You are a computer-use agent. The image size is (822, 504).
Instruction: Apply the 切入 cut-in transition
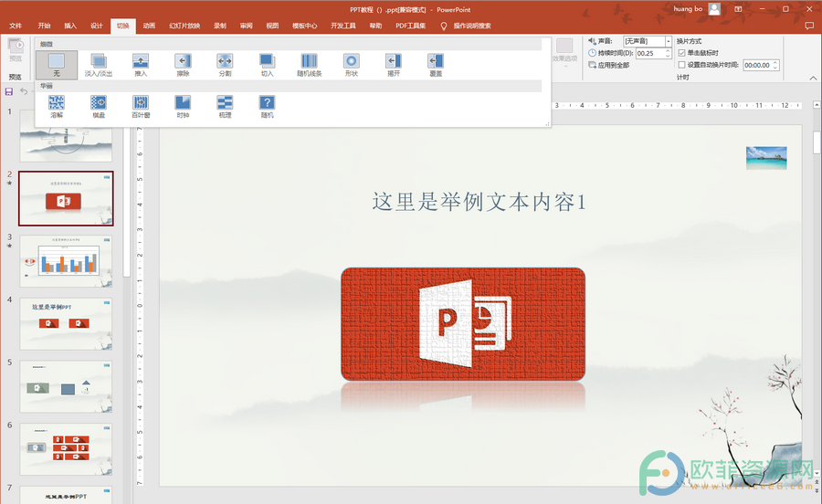click(x=268, y=65)
